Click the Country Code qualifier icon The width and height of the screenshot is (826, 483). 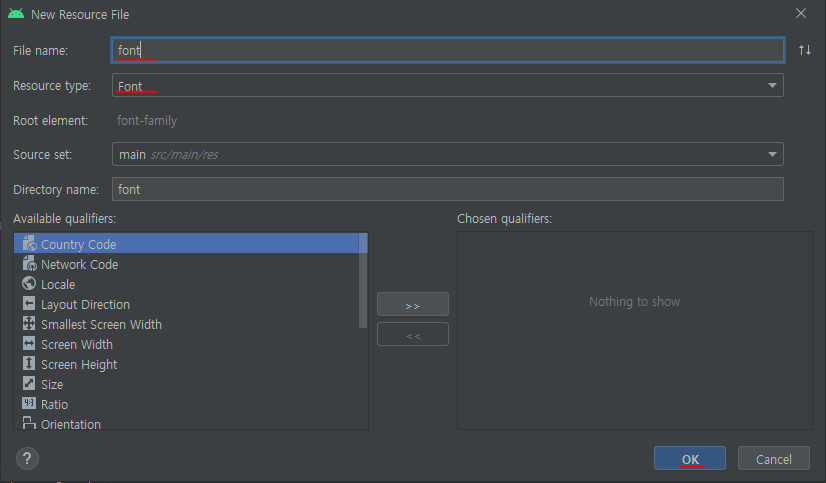(x=29, y=243)
